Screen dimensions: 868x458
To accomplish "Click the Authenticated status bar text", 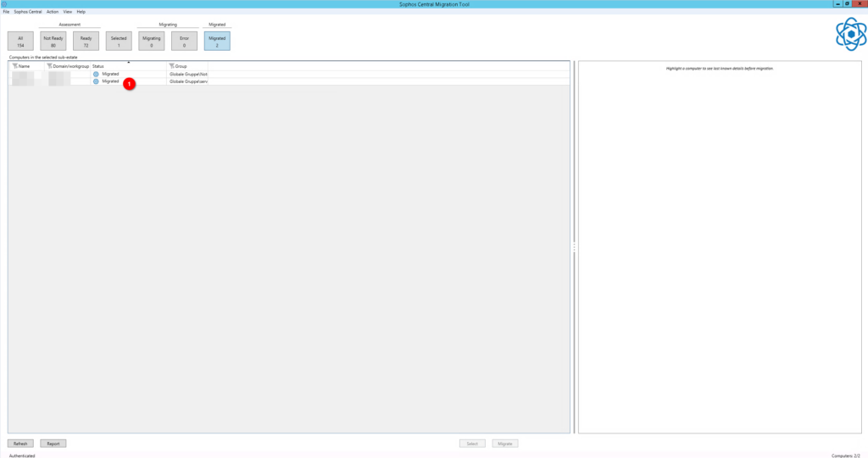I will [x=22, y=455].
